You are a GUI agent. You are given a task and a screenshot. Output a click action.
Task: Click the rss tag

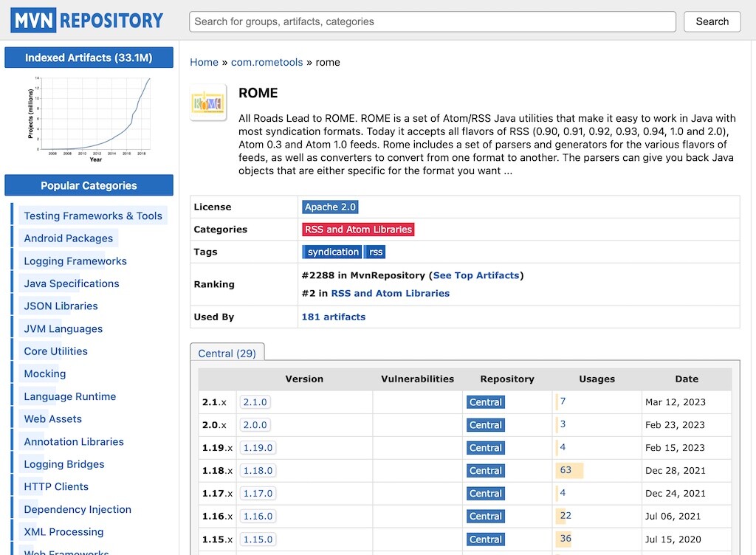tap(376, 252)
